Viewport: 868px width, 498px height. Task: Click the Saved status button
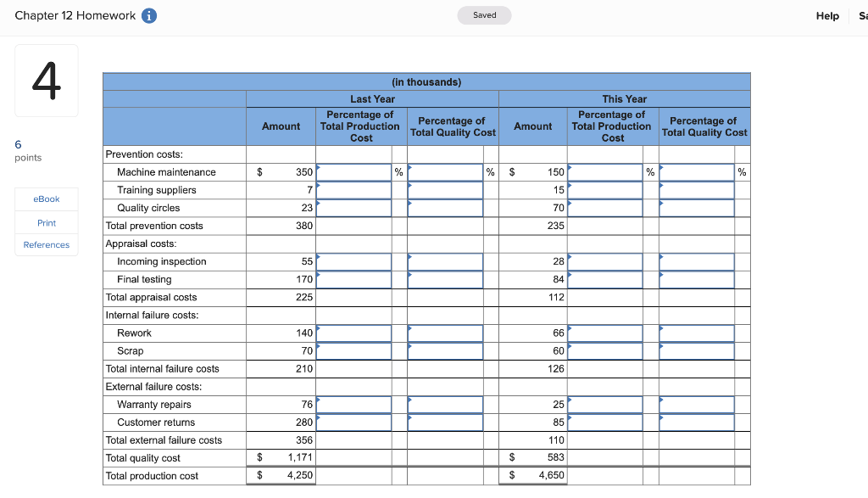[x=484, y=15]
